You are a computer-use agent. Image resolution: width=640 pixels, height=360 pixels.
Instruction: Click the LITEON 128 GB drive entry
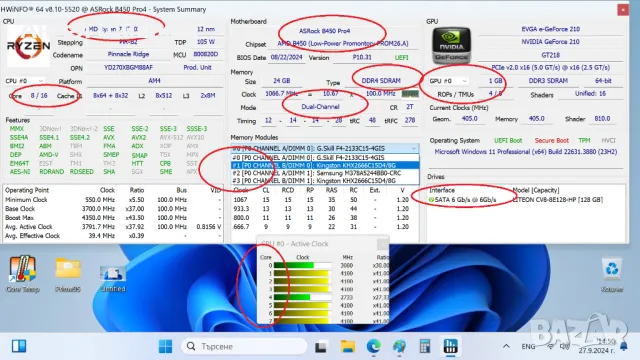click(x=557, y=200)
